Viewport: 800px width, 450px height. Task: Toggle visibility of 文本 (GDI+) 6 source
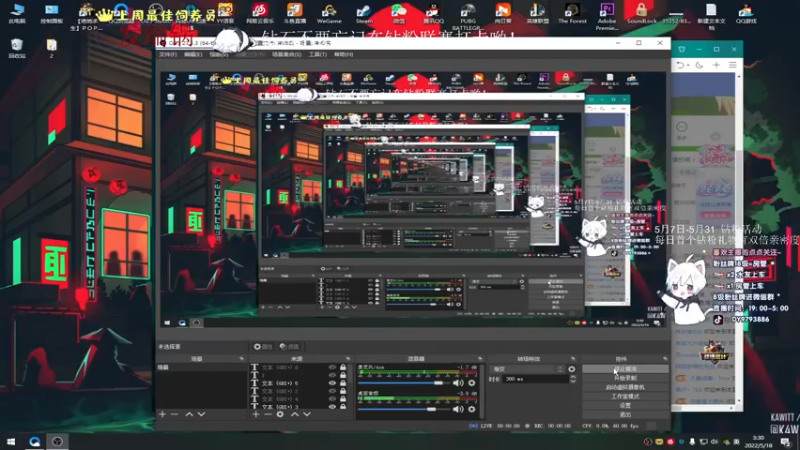pos(332,367)
